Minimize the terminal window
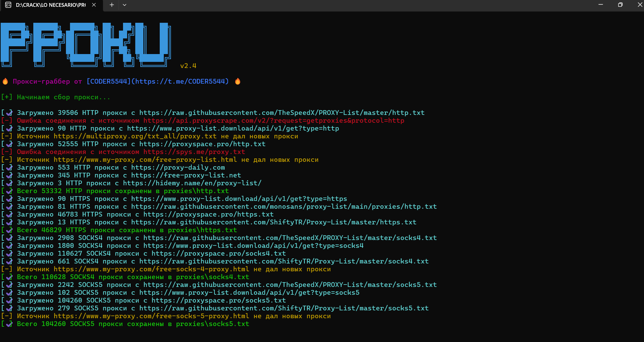The height and width of the screenshot is (342, 644). [601, 5]
